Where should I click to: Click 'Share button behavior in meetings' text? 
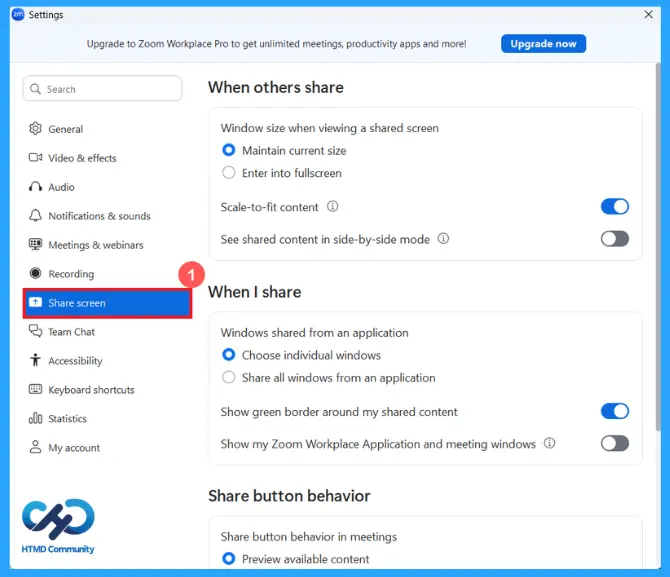pyautogui.click(x=309, y=537)
